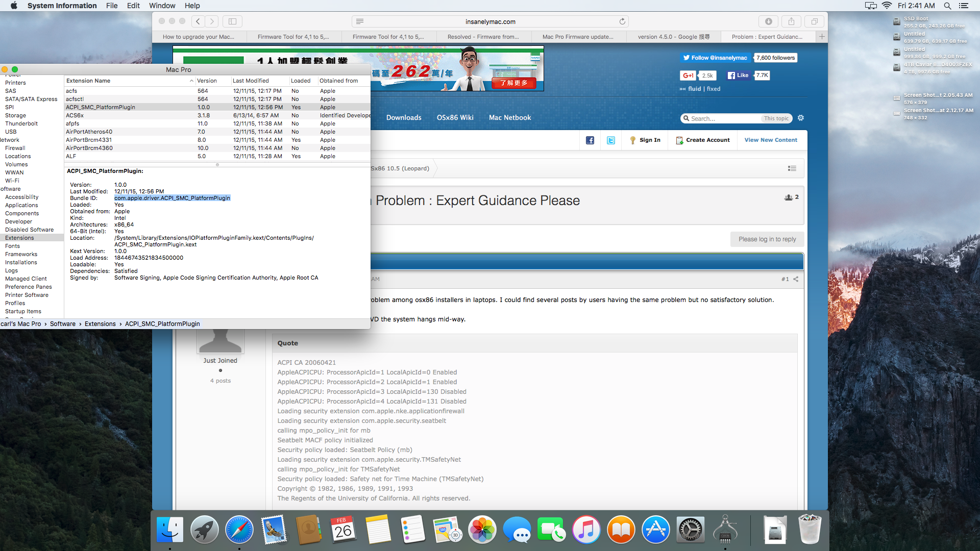Expand the Extensions section in sidebar

point(19,237)
